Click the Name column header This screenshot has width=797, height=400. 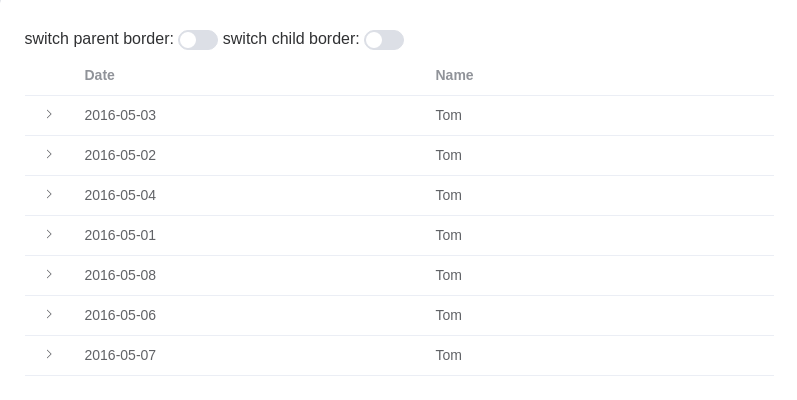click(454, 75)
